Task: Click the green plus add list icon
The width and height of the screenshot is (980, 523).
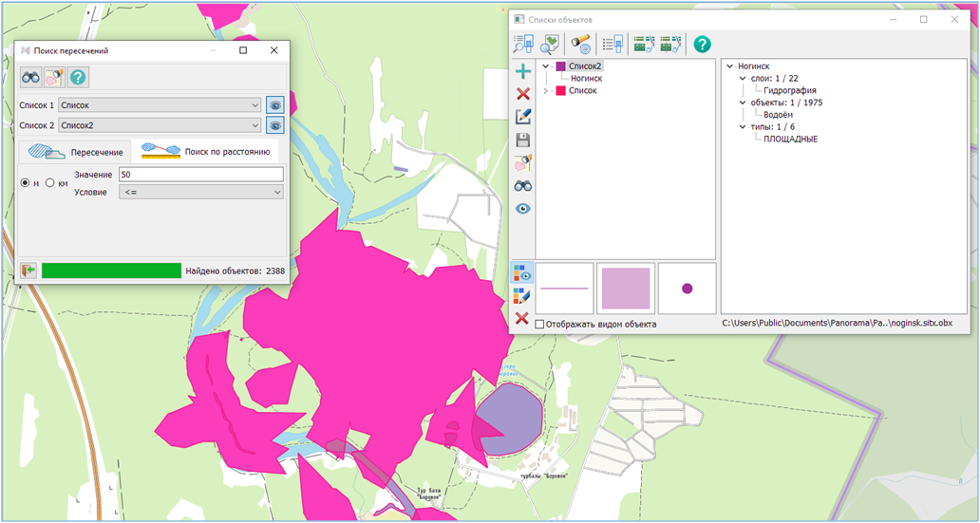Action: [x=521, y=71]
